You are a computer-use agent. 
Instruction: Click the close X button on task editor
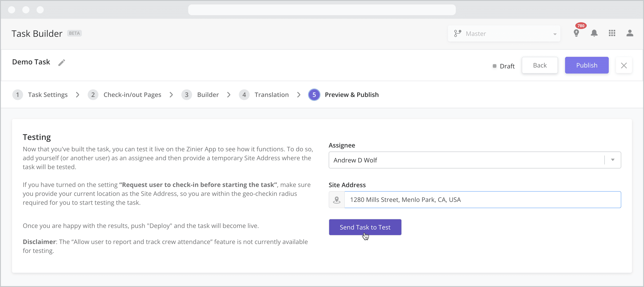[x=624, y=65]
